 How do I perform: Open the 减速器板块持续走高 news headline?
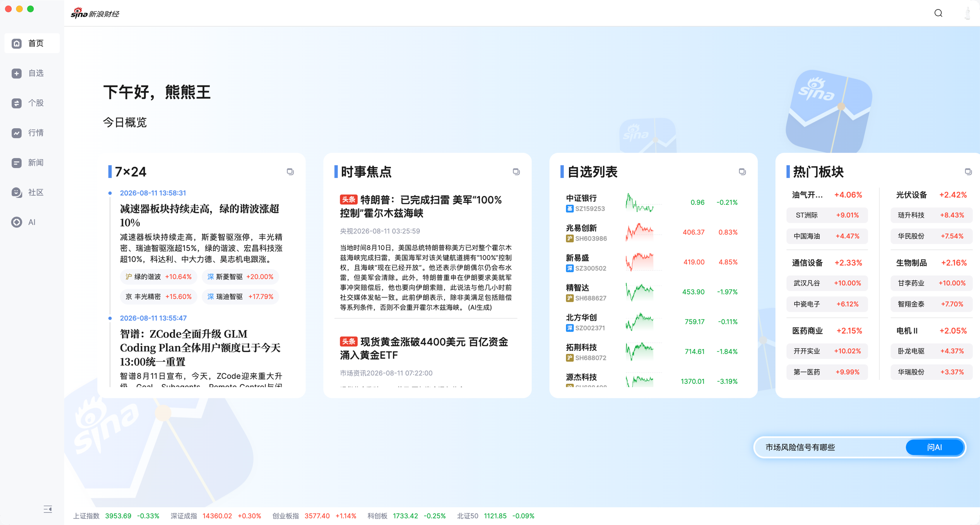pos(200,215)
